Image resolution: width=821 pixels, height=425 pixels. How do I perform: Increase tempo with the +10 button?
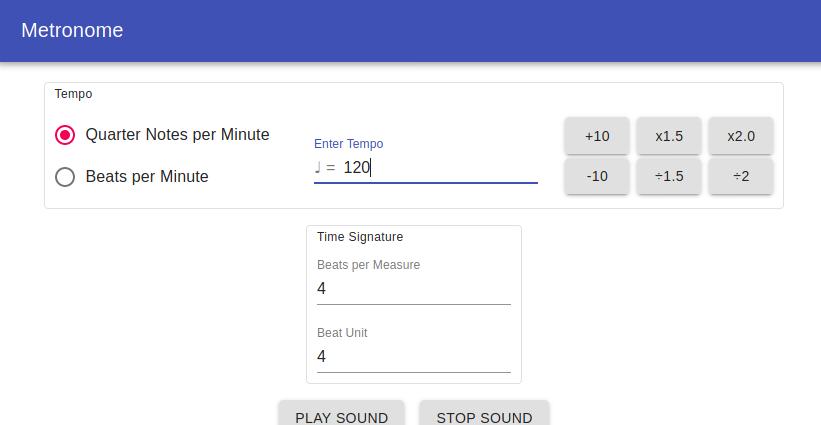click(597, 136)
